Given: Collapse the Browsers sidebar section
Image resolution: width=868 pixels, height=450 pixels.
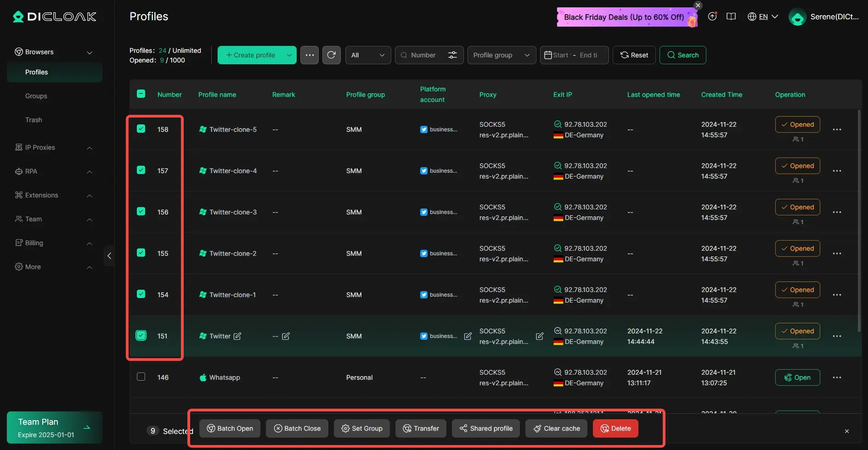Looking at the screenshot, I should 54,52.
